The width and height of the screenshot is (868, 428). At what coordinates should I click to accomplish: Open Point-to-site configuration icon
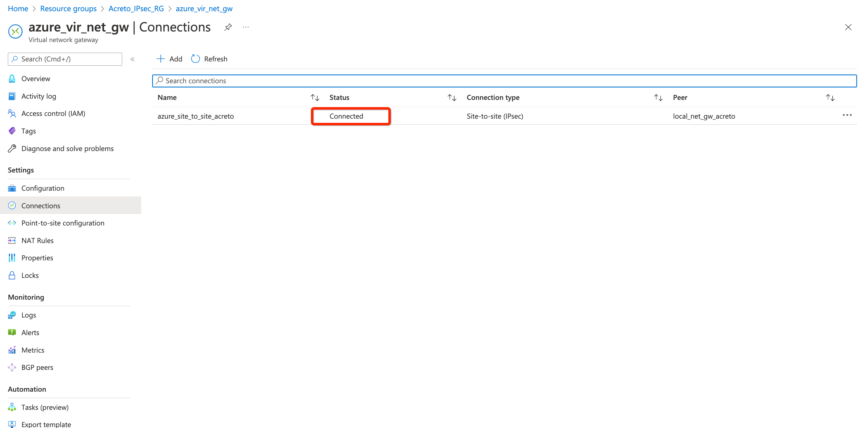tap(12, 223)
